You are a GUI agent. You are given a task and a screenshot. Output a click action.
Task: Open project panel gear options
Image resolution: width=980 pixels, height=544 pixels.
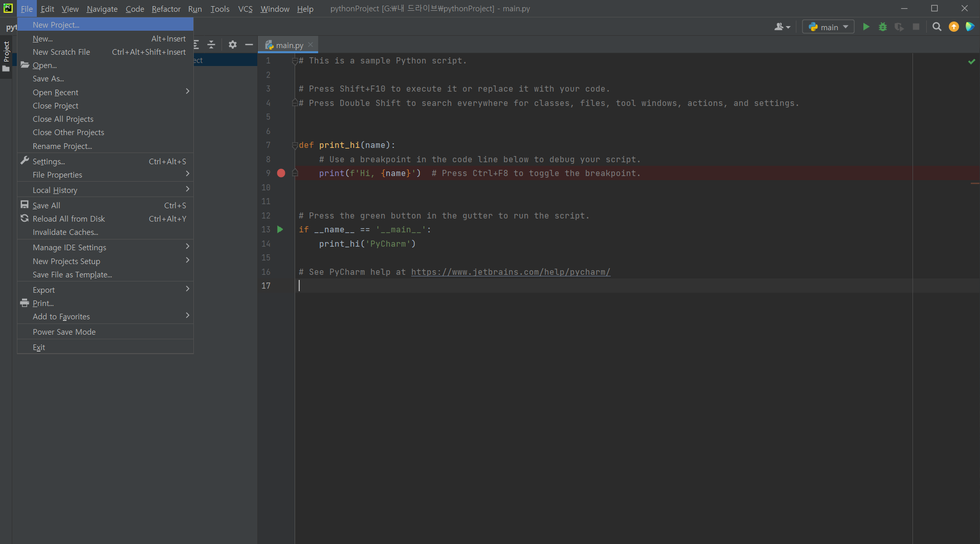[233, 45]
